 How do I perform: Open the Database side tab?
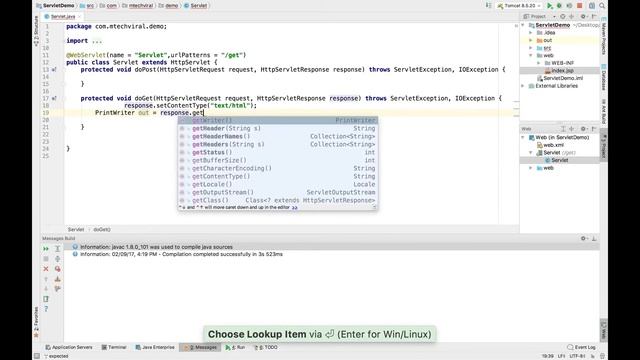tap(604, 78)
